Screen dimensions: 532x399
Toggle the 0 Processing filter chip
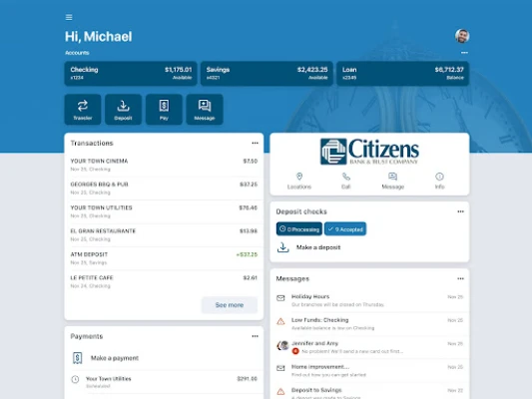[299, 228]
